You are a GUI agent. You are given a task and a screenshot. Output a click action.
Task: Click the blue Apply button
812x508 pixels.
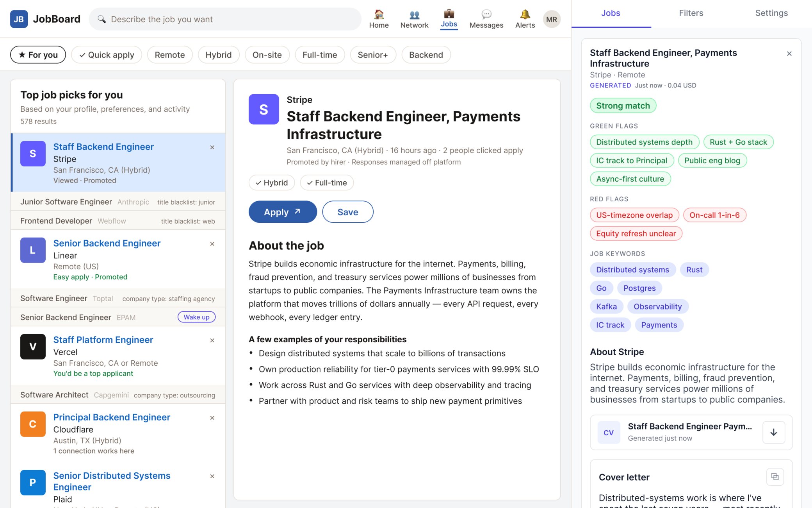[x=283, y=212]
